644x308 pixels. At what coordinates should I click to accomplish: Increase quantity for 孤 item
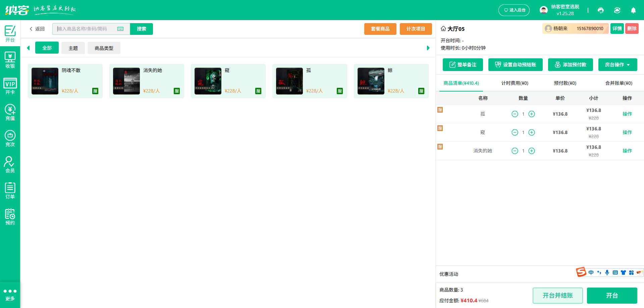[x=532, y=114]
